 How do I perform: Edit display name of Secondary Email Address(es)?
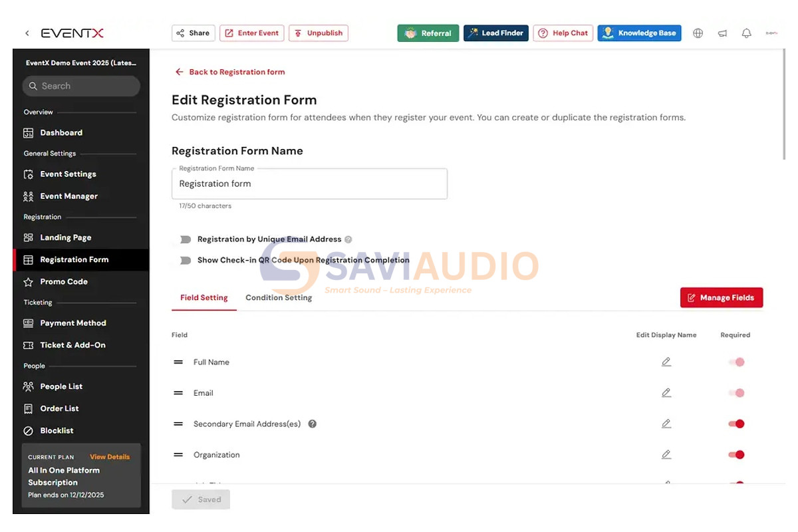click(666, 424)
